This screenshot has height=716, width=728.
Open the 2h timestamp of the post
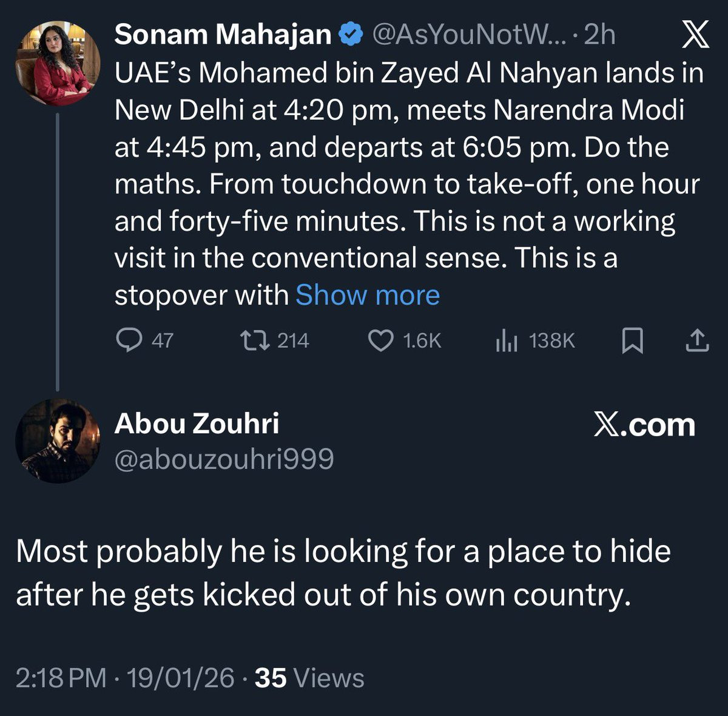[x=599, y=35]
